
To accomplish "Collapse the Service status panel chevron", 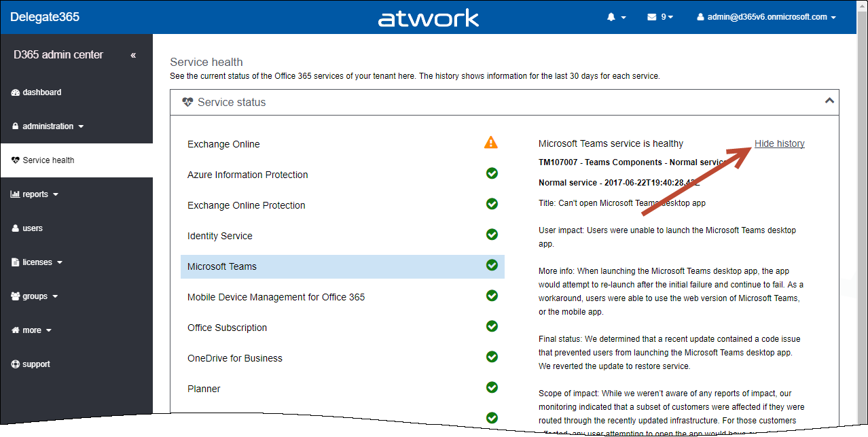I will [829, 101].
